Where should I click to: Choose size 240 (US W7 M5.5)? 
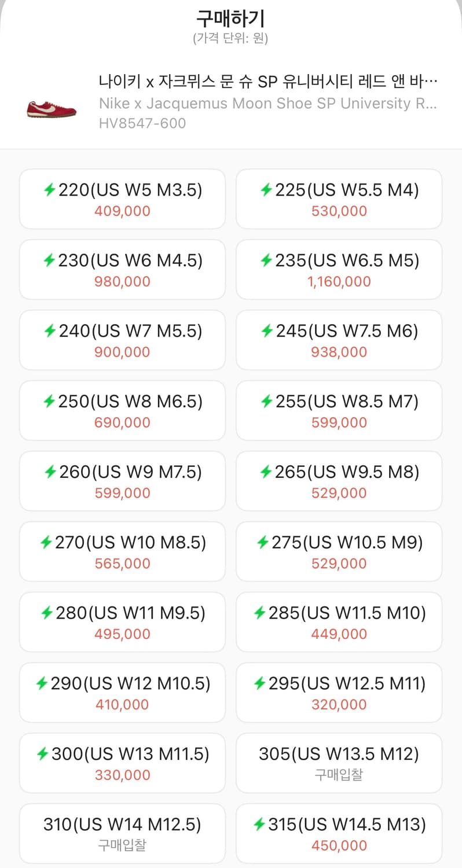pos(122,340)
